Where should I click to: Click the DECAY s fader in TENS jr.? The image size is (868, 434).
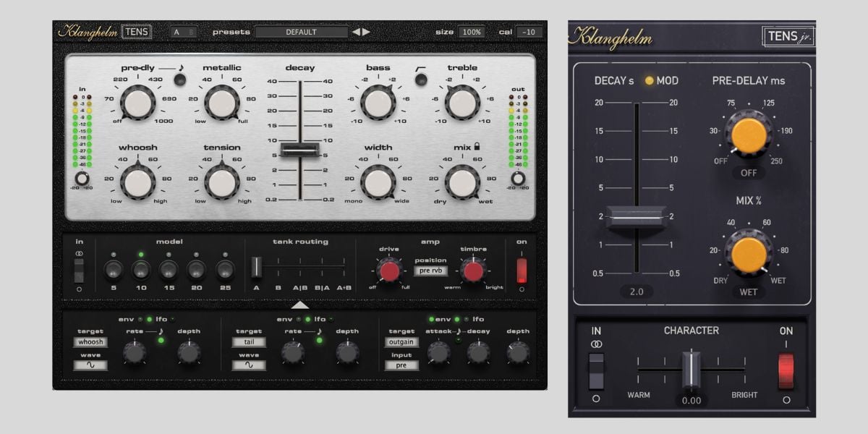tap(636, 216)
